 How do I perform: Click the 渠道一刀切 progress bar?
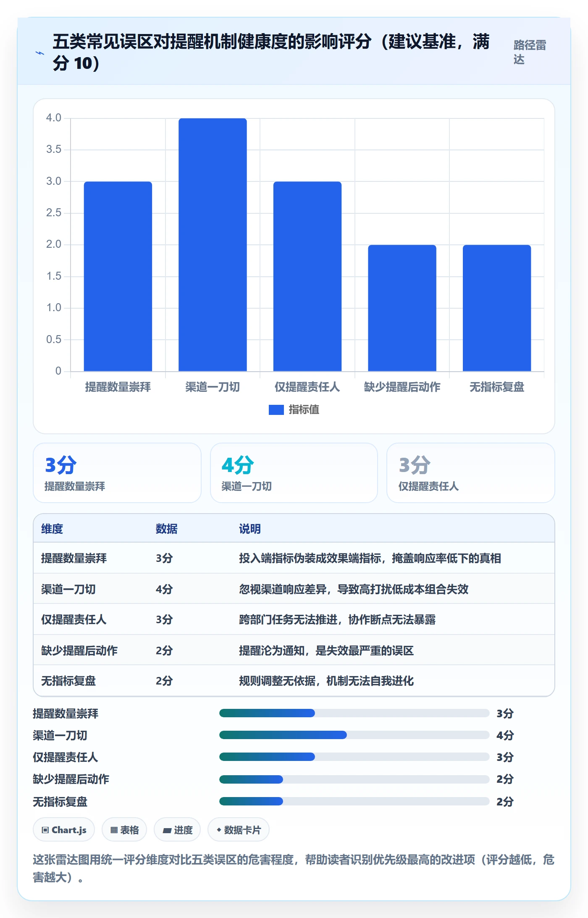click(354, 735)
